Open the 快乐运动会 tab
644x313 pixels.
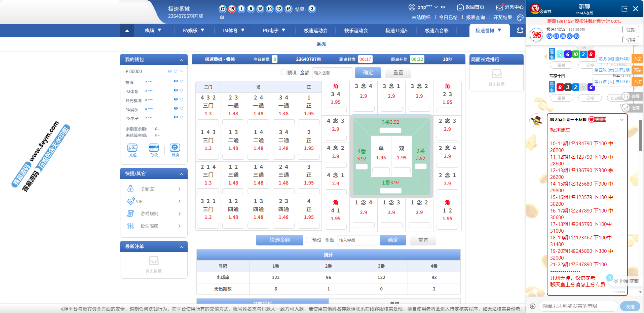(x=356, y=31)
